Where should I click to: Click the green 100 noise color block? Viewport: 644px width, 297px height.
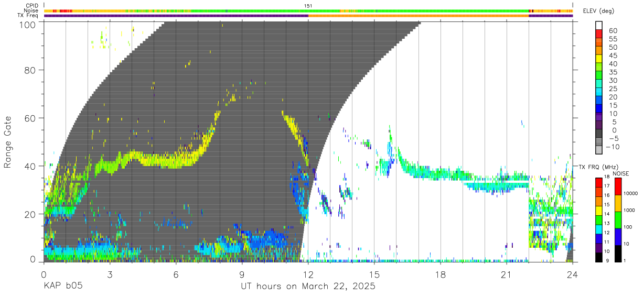tap(618, 220)
